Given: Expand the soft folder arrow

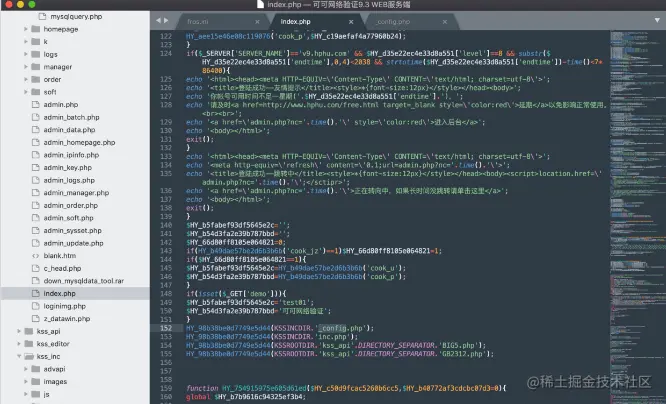Looking at the screenshot, I should tap(25, 92).
